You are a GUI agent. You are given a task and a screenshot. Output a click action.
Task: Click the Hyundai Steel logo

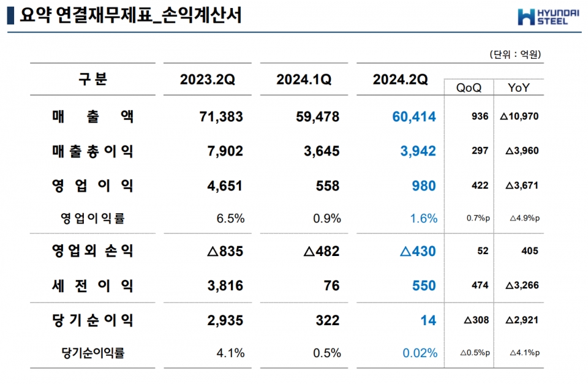click(544, 17)
